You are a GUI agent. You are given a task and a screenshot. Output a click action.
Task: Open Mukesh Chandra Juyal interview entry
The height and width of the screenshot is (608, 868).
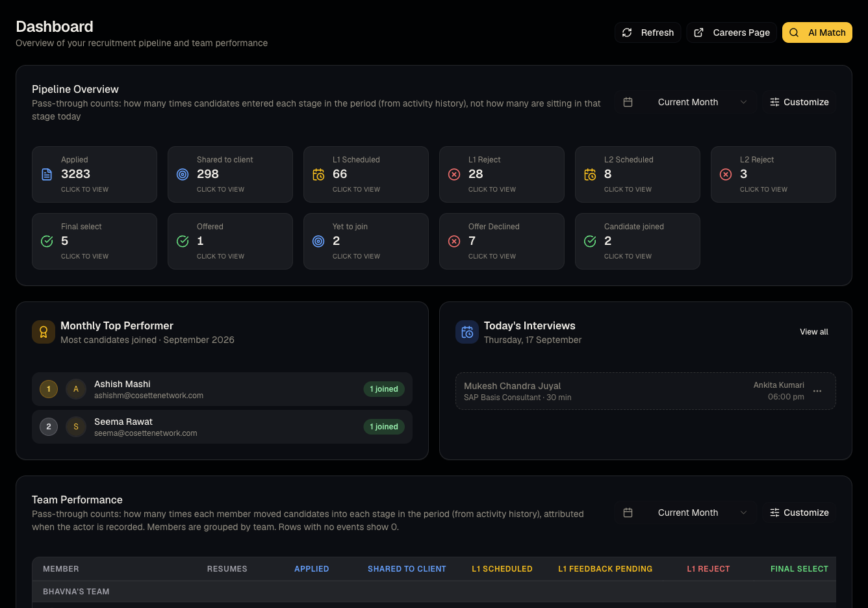pyautogui.click(x=646, y=391)
